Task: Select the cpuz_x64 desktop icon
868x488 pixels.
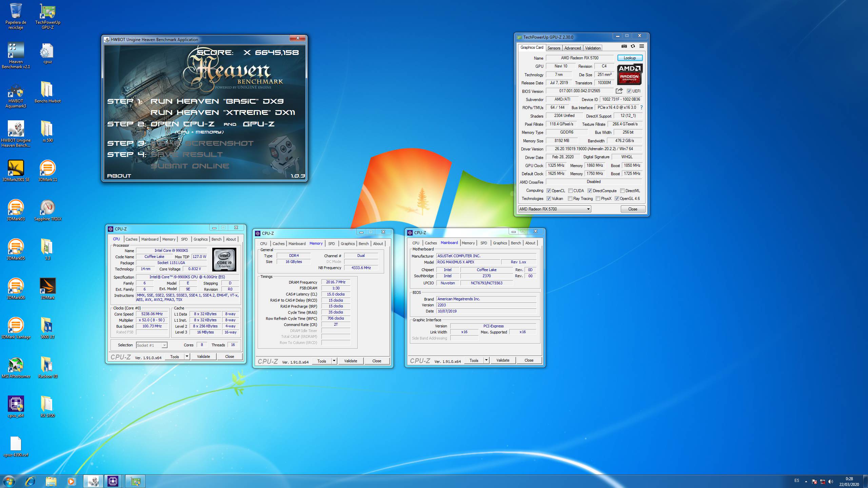Action: (16, 407)
